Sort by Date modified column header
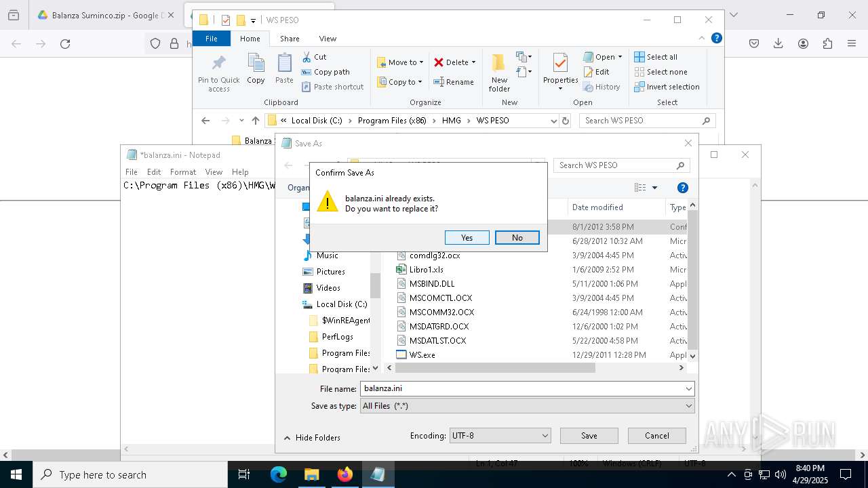 597,207
